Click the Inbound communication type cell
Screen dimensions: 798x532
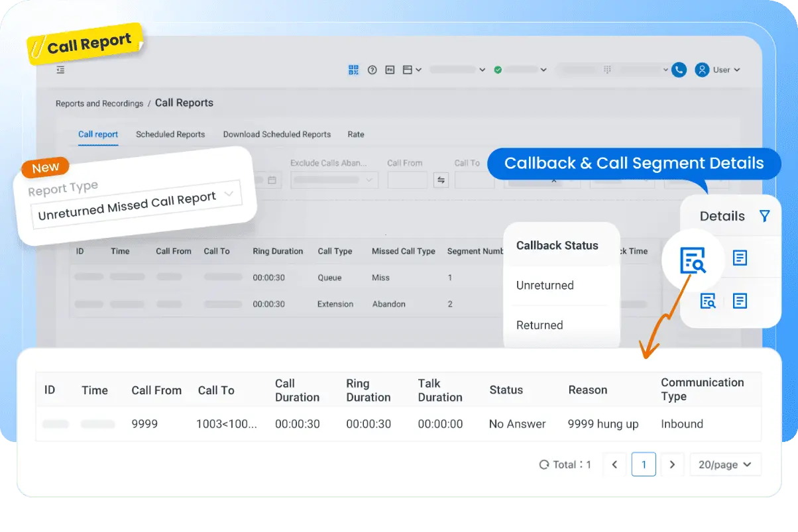(682, 424)
